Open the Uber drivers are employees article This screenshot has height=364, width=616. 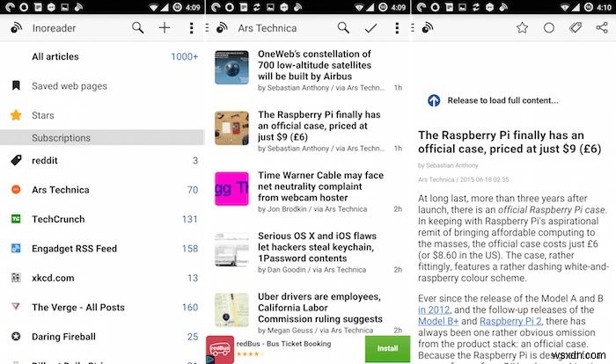coord(308,313)
